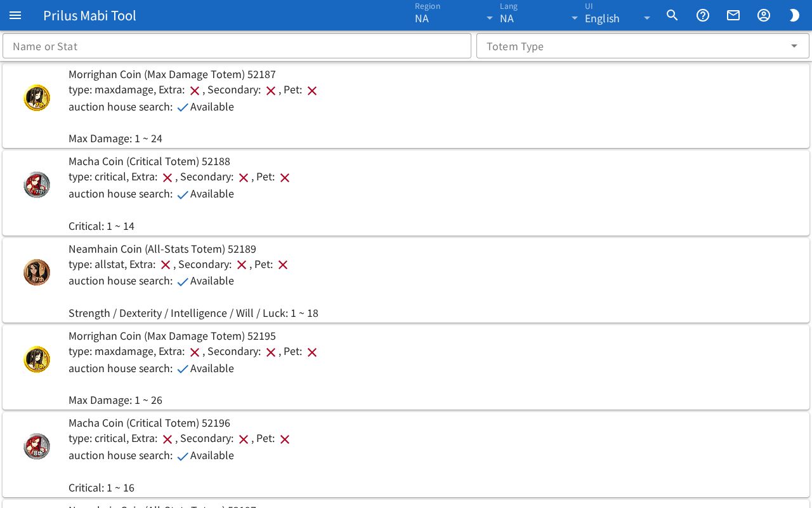Viewport: 812px width, 508px height.
Task: Click 'type: allstat' text in Neamhain card
Action: click(97, 264)
